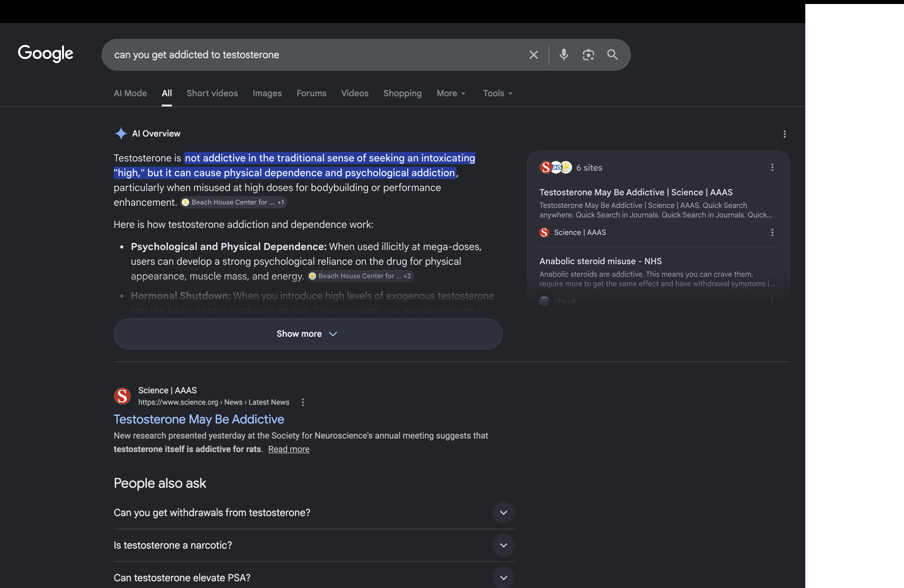Open the Testosterone May Be Addictive source card title
Viewport: 904px width, 588px height.
[x=636, y=192]
